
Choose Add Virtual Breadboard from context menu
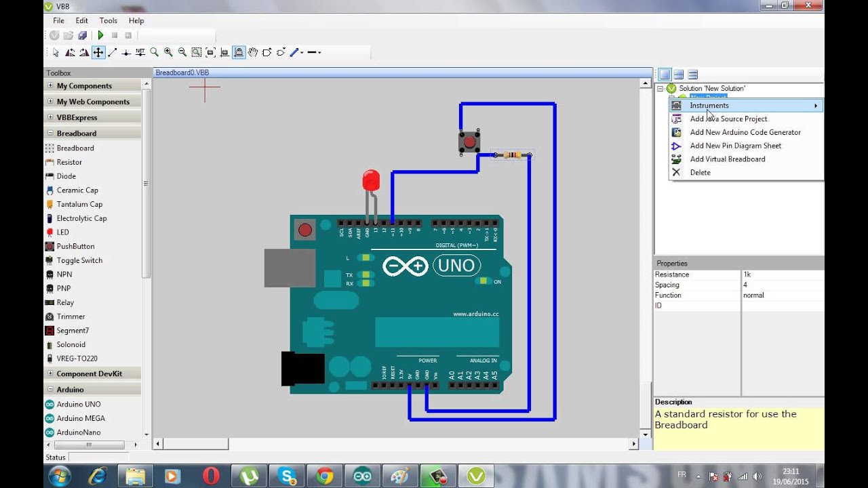[746, 159]
